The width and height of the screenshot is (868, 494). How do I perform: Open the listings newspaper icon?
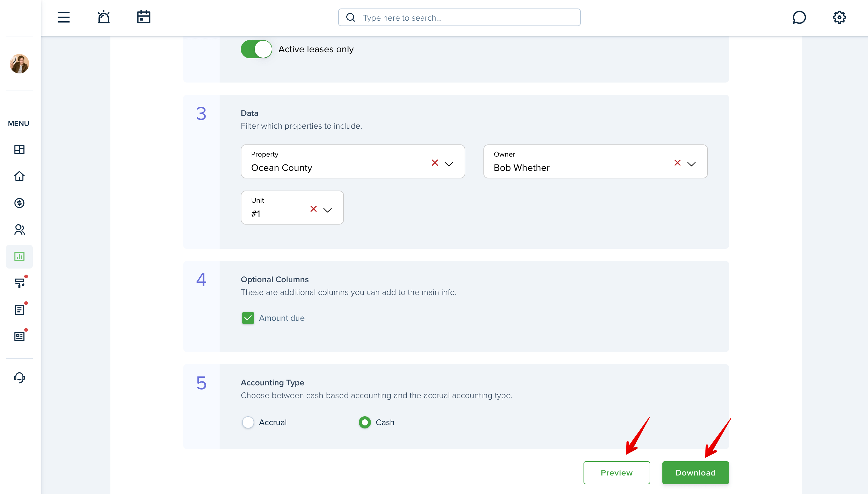[19, 336]
